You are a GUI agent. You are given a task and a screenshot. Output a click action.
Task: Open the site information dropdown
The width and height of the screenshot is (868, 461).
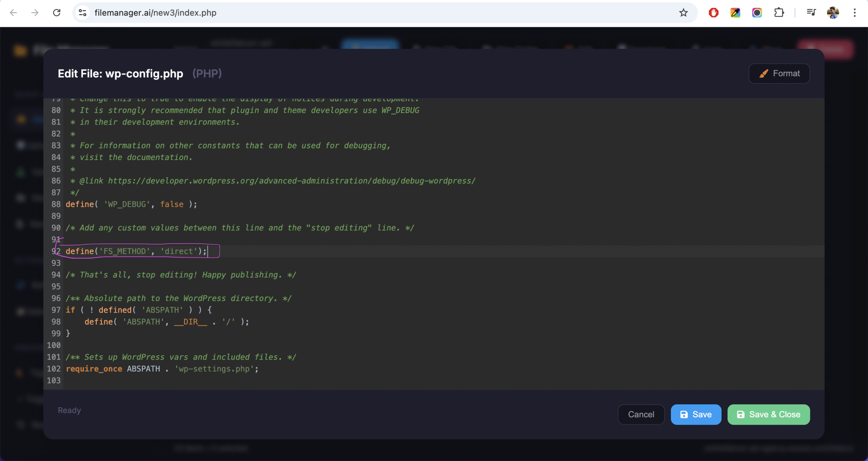82,13
